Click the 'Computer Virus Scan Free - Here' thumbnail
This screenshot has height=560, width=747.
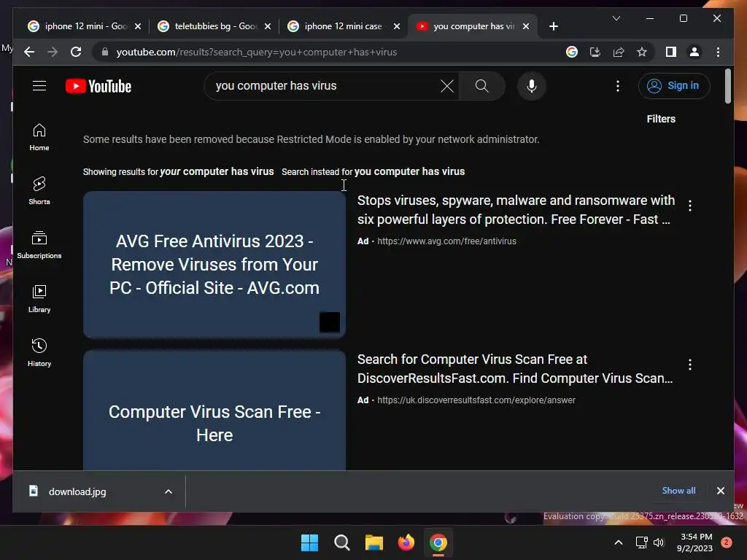point(214,411)
